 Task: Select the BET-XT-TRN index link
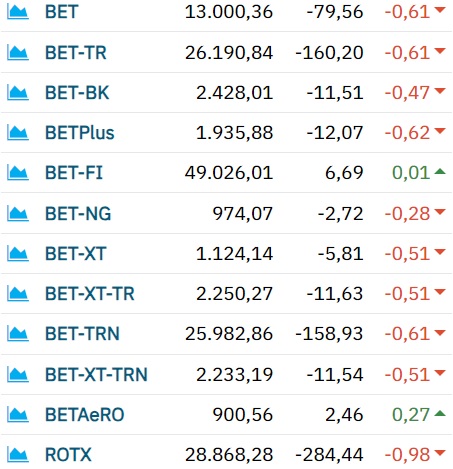pos(96,374)
